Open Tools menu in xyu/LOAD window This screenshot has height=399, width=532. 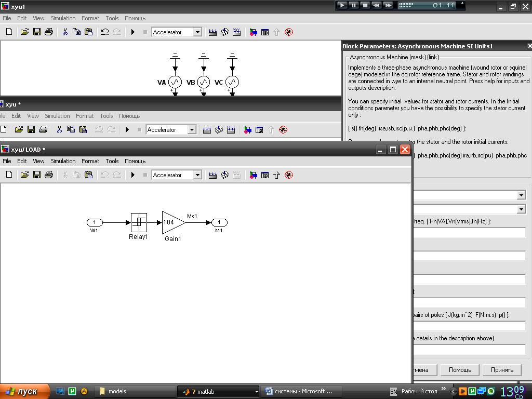pyautogui.click(x=112, y=161)
